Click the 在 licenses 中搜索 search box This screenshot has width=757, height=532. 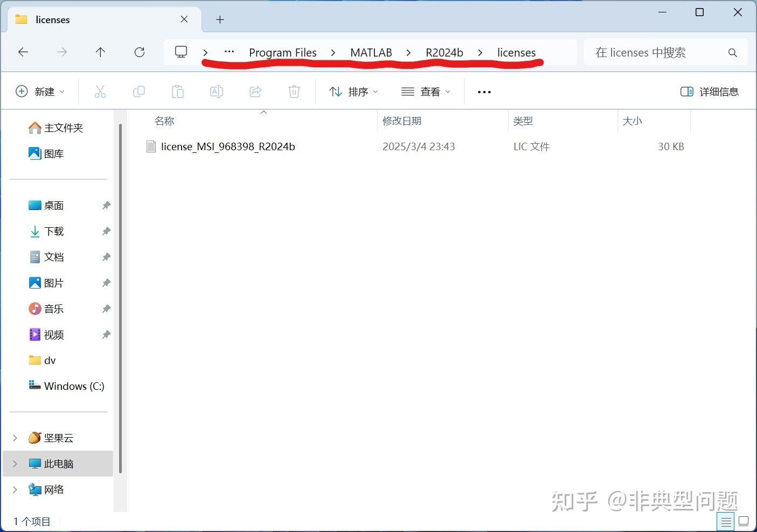tap(665, 52)
